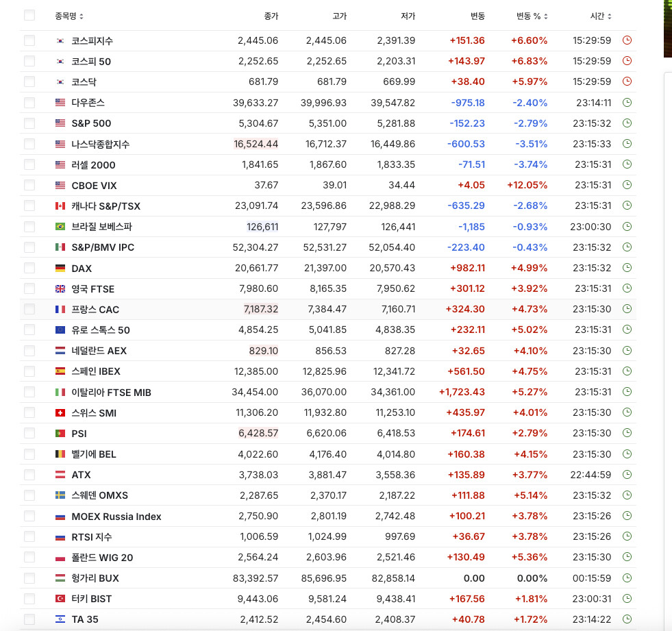Screen dimensions: 672x631
Task: Click the Swiss flag beside 스위스 SMI
Action: [x=60, y=413]
